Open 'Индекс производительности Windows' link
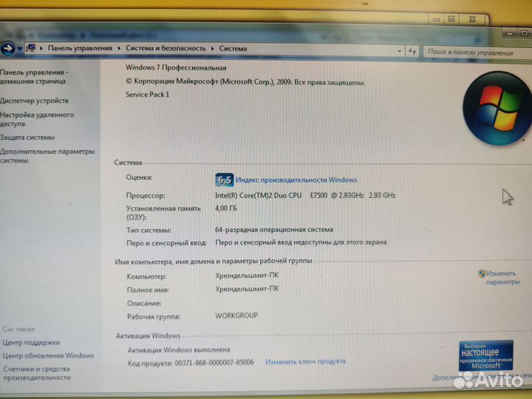 coord(296,180)
